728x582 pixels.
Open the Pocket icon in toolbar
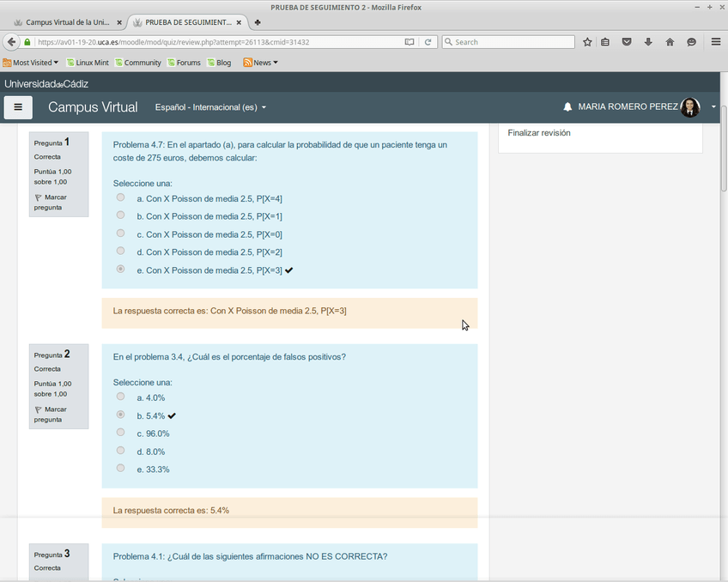click(628, 42)
